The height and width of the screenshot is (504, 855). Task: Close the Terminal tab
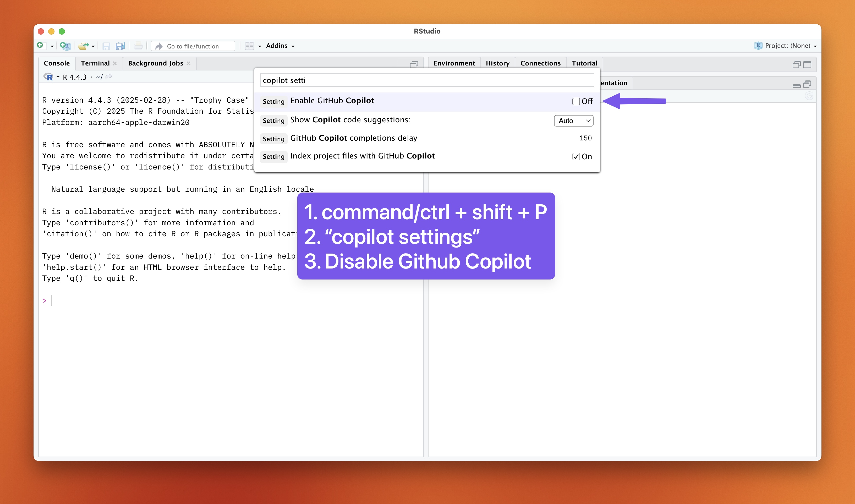[115, 63]
